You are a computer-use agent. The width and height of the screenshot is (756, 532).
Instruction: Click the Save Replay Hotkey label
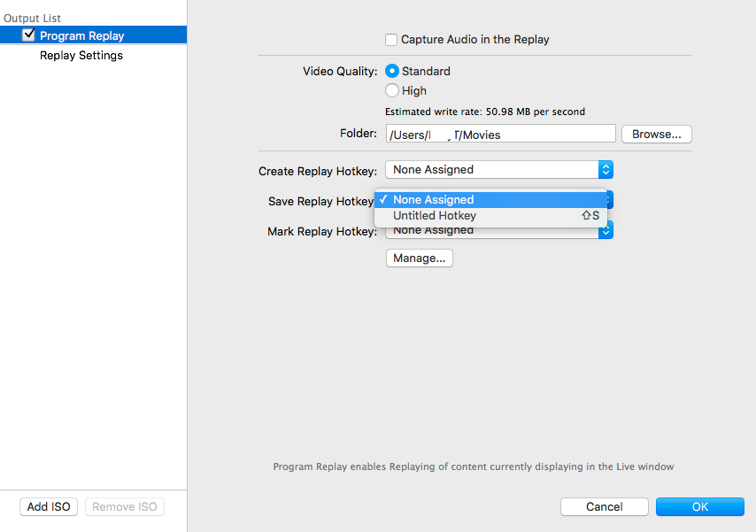tap(321, 201)
